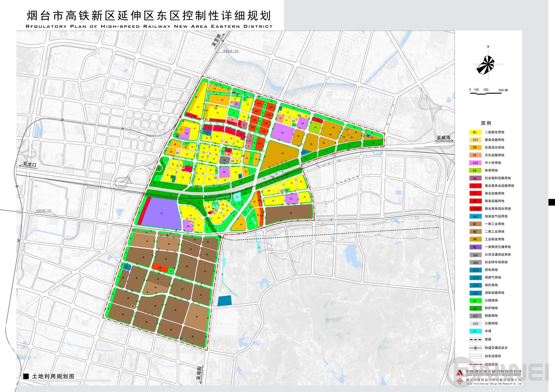
Task: Click the 至龙口 direction label
Action: pos(30,164)
